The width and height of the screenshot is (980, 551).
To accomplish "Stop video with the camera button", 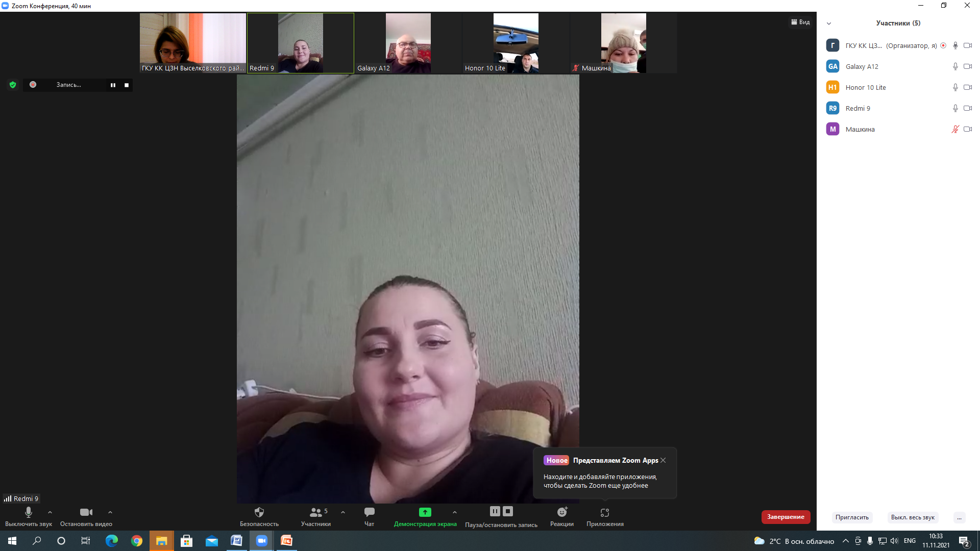I will pyautogui.click(x=86, y=516).
